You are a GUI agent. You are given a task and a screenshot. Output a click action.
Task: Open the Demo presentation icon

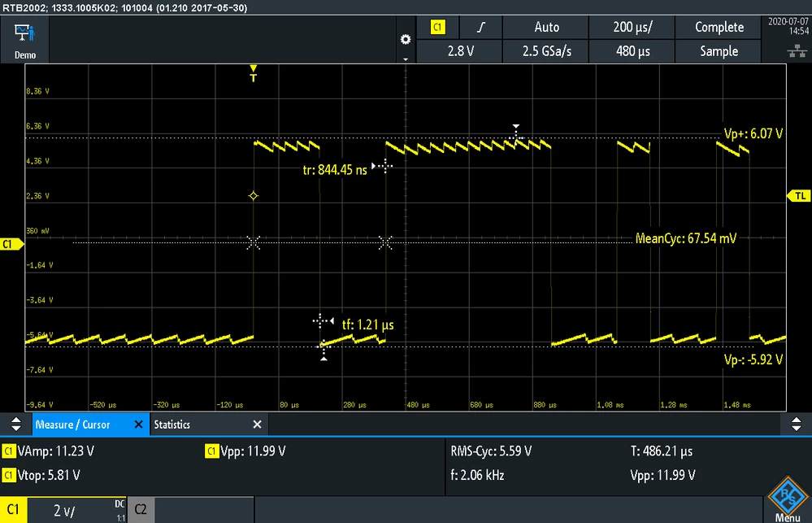point(24,40)
